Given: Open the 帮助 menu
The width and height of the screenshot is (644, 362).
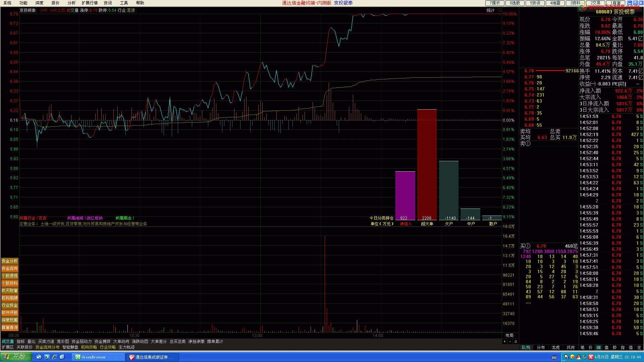Looking at the screenshot, I should pos(140,3).
